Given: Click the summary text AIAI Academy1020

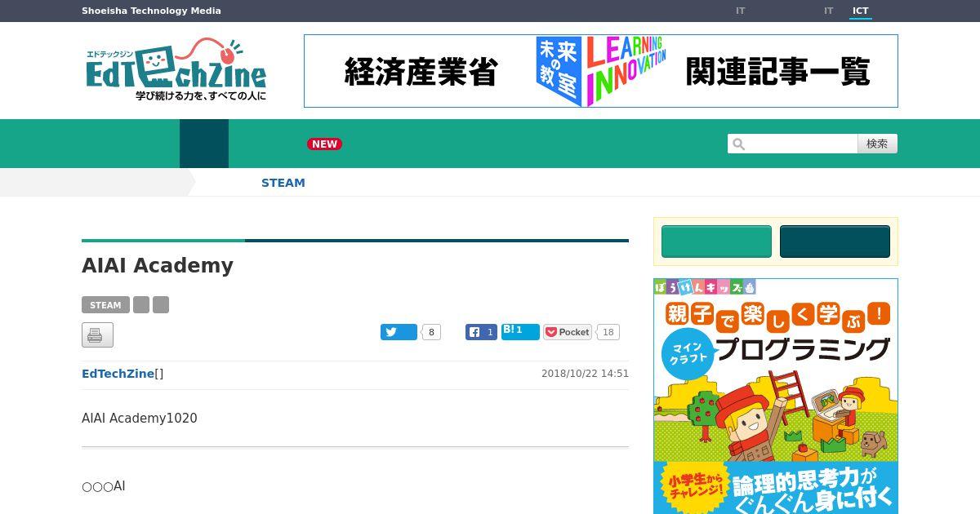Looking at the screenshot, I should click(140, 419).
